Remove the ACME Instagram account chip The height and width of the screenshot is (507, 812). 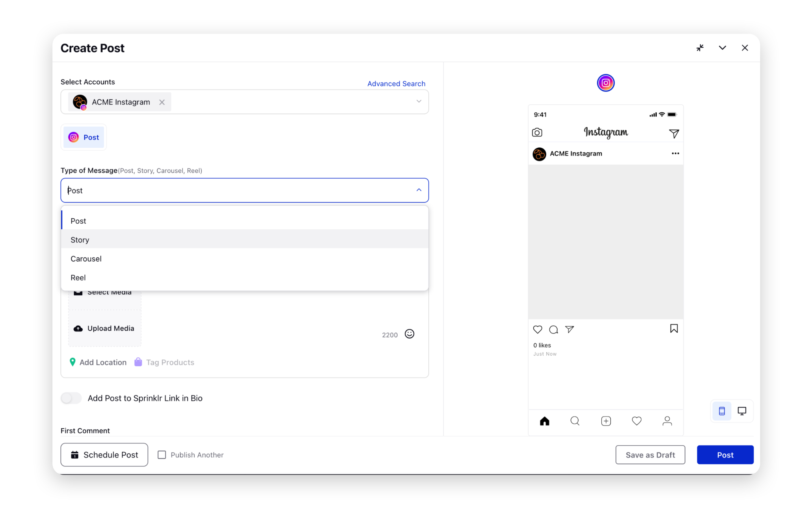[162, 102]
